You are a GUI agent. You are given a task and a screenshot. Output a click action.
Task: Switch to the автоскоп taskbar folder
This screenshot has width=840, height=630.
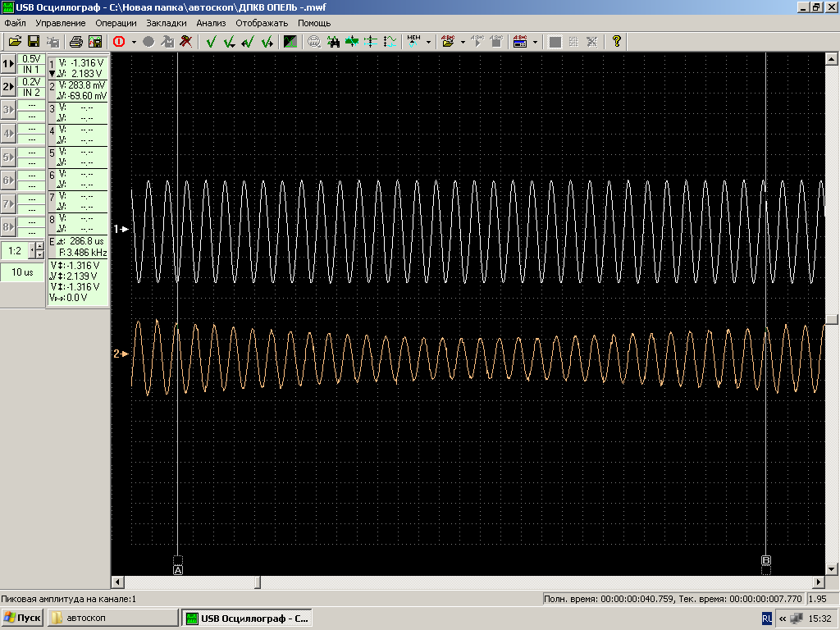(112, 618)
